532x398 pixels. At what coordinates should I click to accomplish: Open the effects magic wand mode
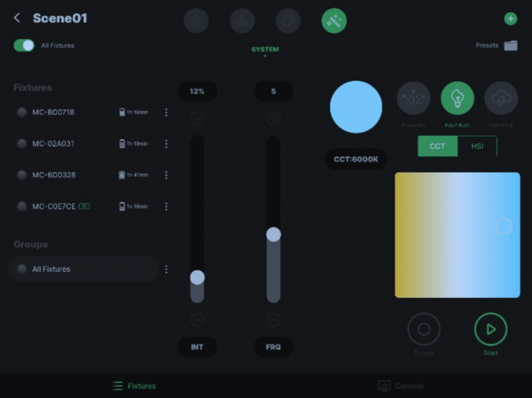click(334, 21)
